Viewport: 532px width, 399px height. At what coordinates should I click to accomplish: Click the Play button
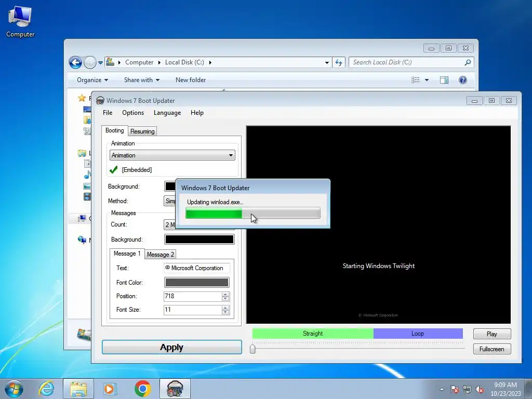tap(492, 334)
